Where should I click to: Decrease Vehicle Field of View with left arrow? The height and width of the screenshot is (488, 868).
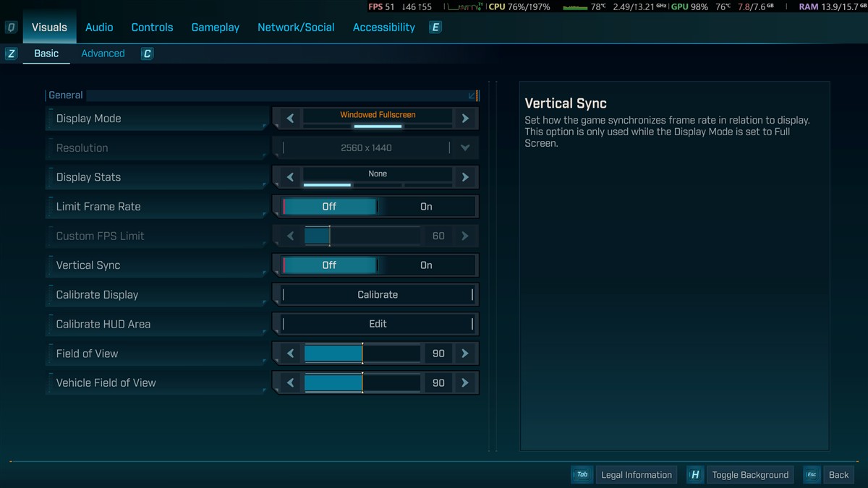[x=290, y=383]
